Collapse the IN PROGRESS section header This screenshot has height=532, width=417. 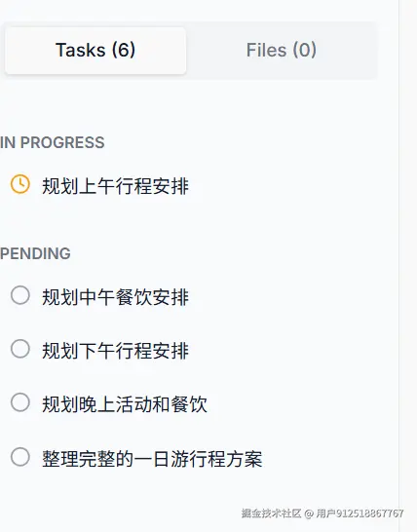click(53, 142)
